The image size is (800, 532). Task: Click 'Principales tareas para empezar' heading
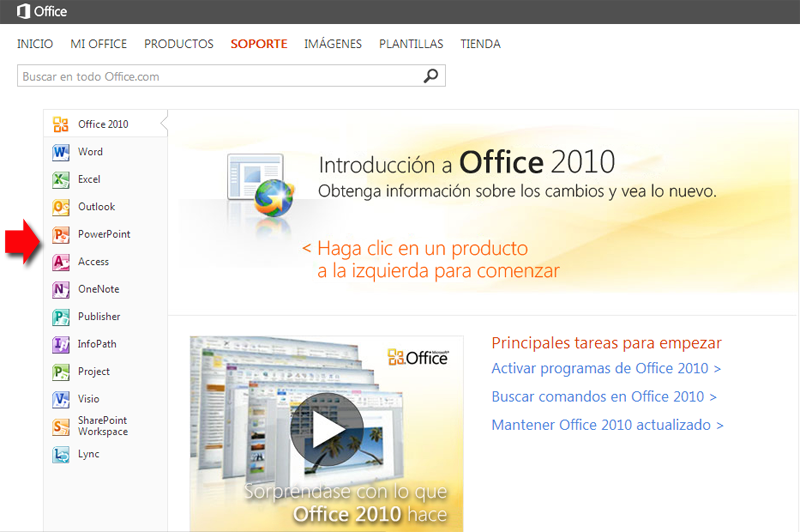pos(607,343)
